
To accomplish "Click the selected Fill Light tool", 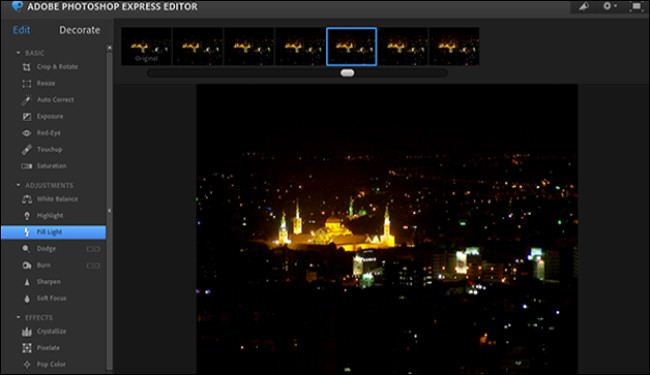I will [53, 232].
